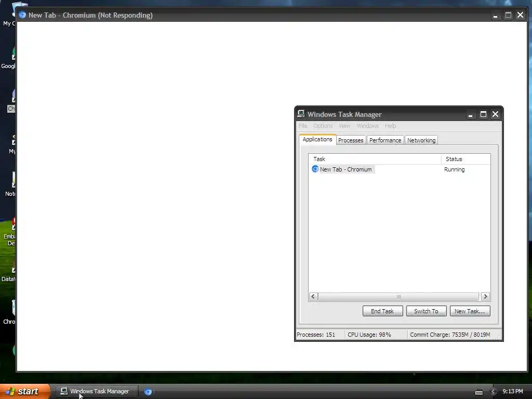Image resolution: width=532 pixels, height=399 pixels.
Task: Maximize the Chromium Not Responding window
Action: tap(508, 15)
